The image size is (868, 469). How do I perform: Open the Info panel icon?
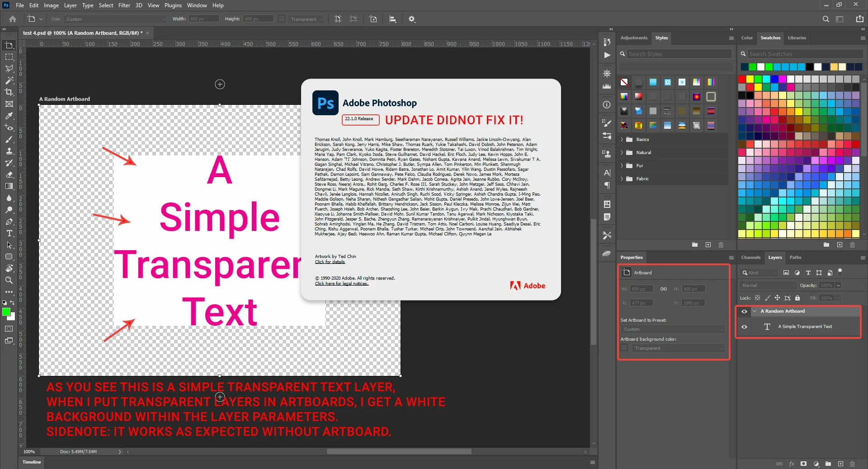607,104
